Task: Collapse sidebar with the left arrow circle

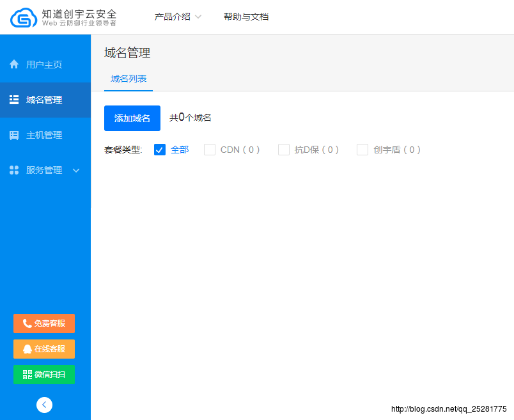Action: 45,405
